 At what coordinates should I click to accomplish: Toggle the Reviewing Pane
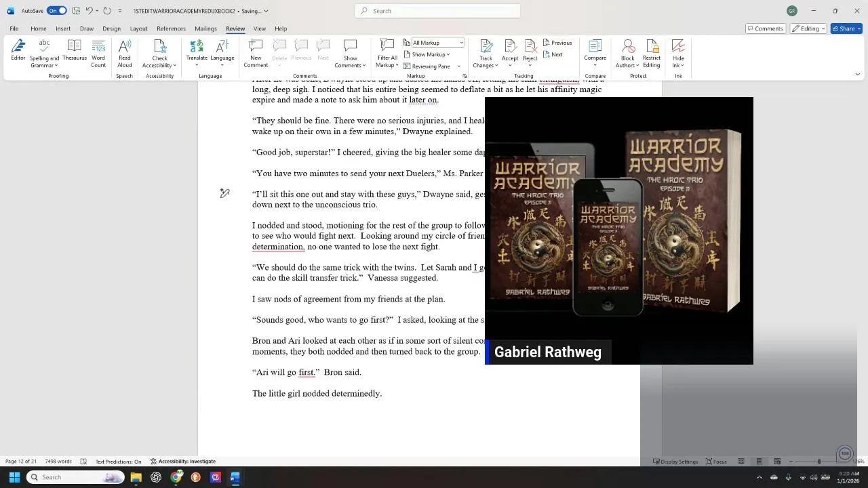(427, 66)
